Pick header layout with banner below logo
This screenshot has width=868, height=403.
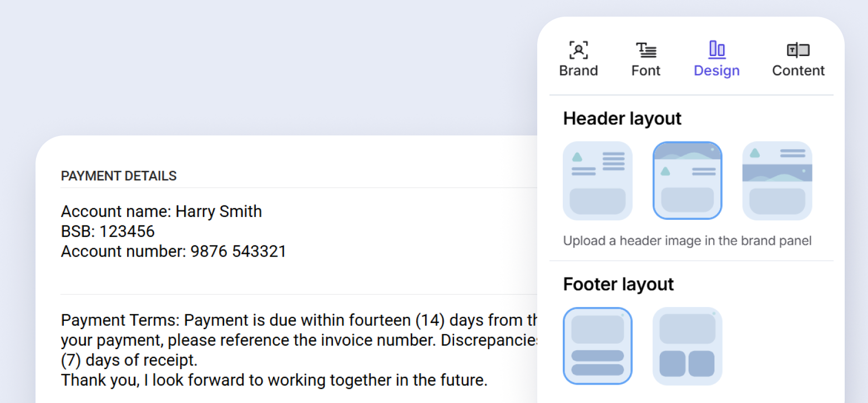tap(777, 180)
